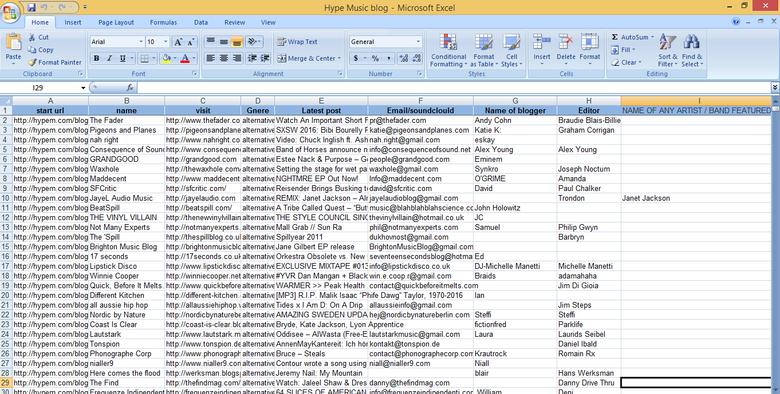Open Cell Styles gallery
The width and height of the screenshot is (780, 394).
(x=511, y=51)
